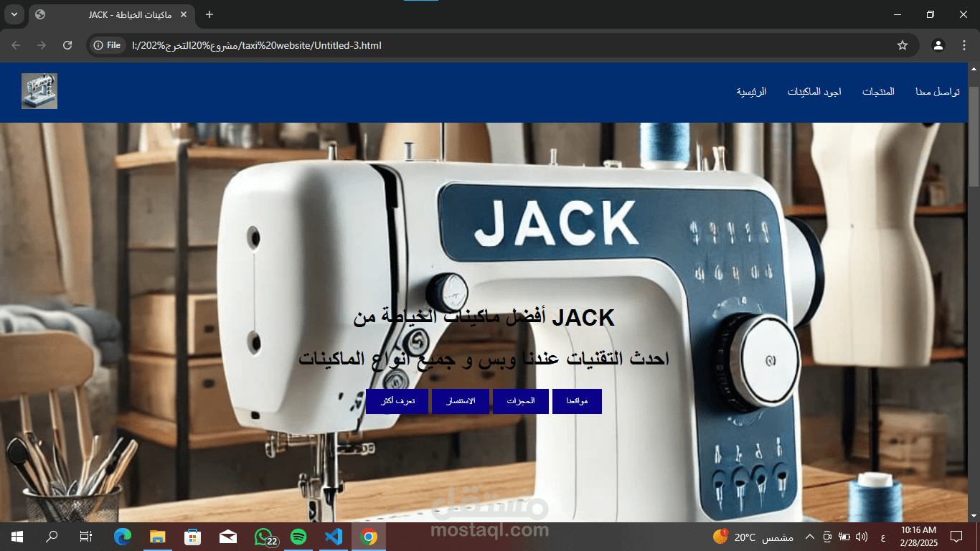980x551 pixels.
Task: Open the Chrome profile icon
Action: (x=938, y=45)
